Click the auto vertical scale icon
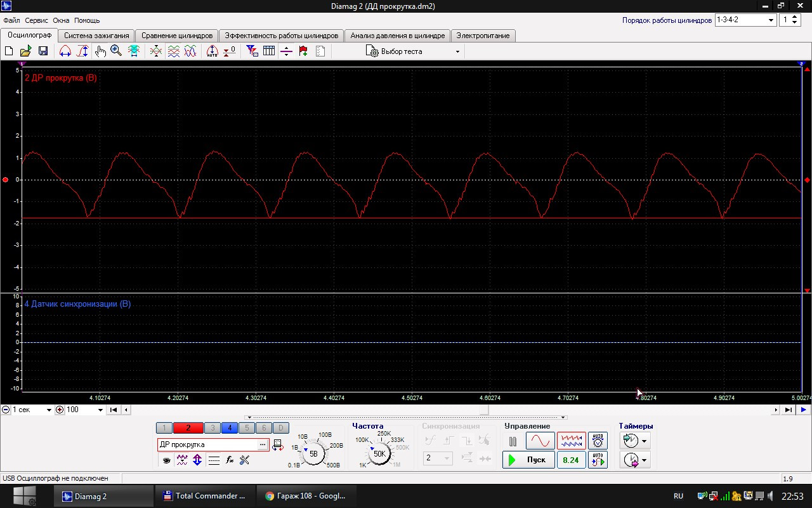 pyautogui.click(x=213, y=51)
